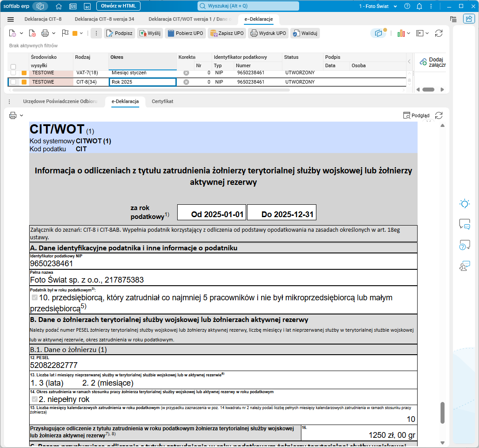Expand the printer dropdown arrow in toolbar
This screenshot has height=448, width=479.
54,33
